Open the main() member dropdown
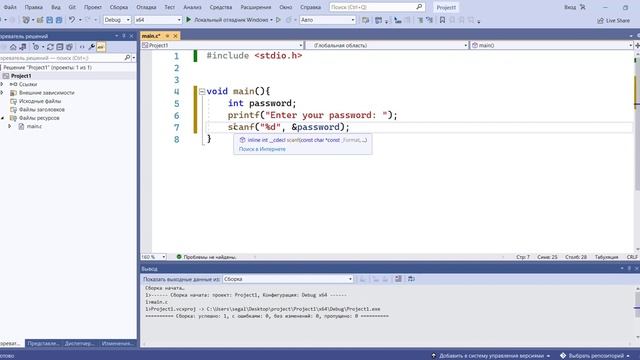 (551, 45)
